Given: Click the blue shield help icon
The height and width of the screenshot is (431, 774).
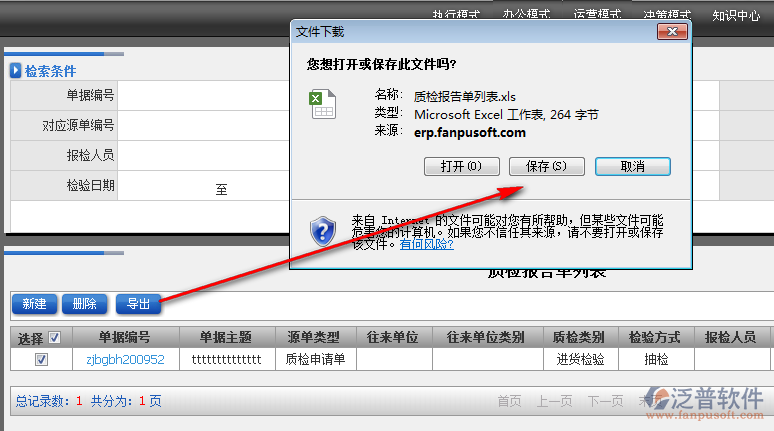Looking at the screenshot, I should tap(323, 231).
